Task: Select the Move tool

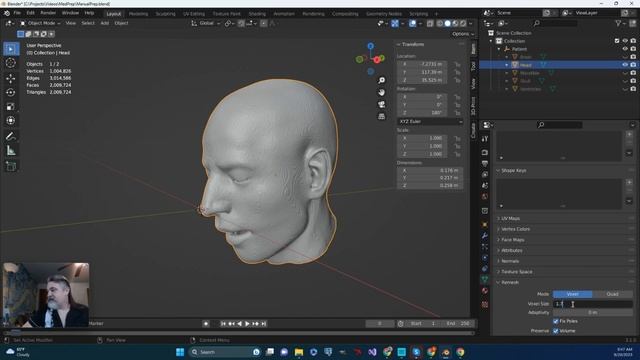Action: (11, 78)
